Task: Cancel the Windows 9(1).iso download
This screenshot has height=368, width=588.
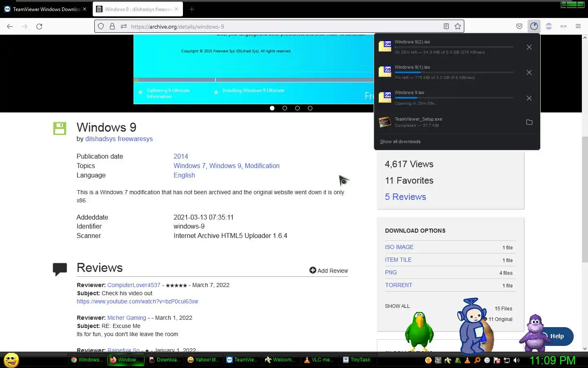Action: (x=529, y=72)
